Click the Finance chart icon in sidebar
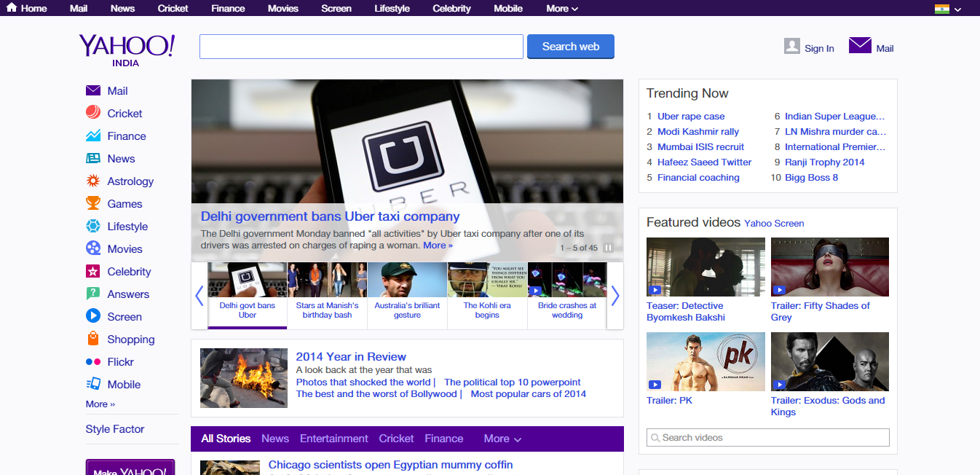 [x=93, y=136]
